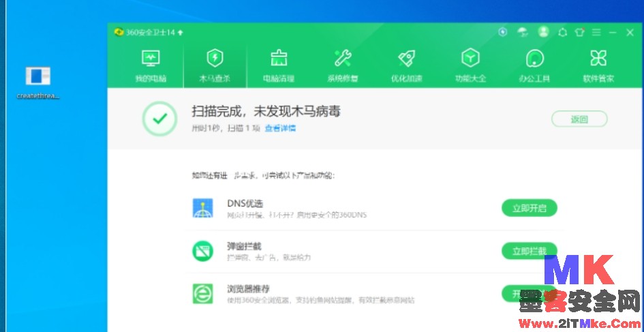Image resolution: width=644 pixels, height=332 pixels.
Task: Click the scan complete checkmark icon
Action: 159,119
